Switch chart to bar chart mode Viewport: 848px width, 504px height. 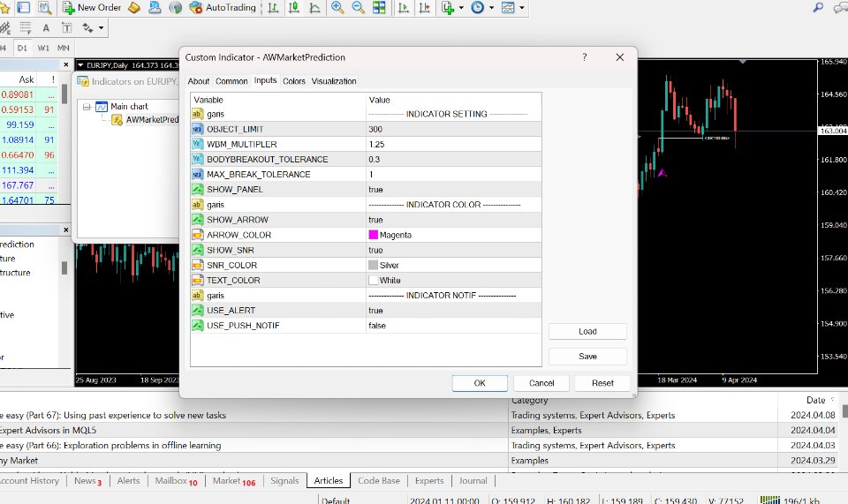(274, 8)
